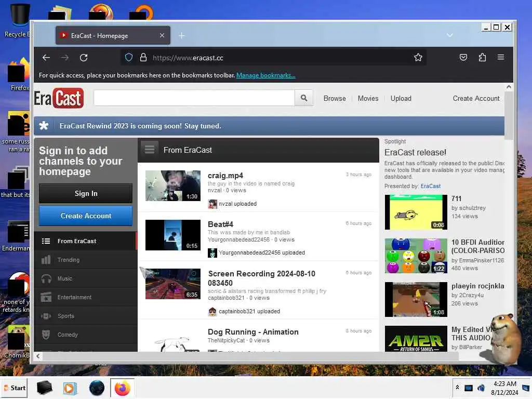Screen dimensions: 532x399
Task: Open Screen Recording 2024-08-10 083450 title
Action: pos(262,278)
